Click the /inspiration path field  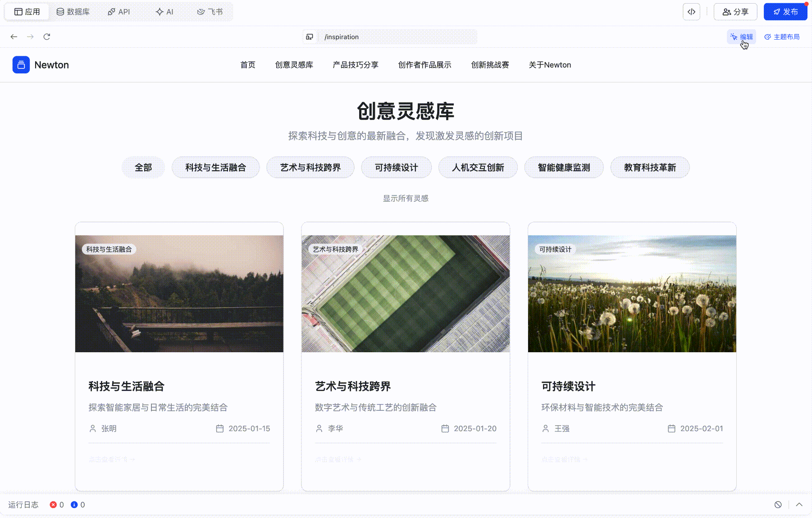click(397, 37)
